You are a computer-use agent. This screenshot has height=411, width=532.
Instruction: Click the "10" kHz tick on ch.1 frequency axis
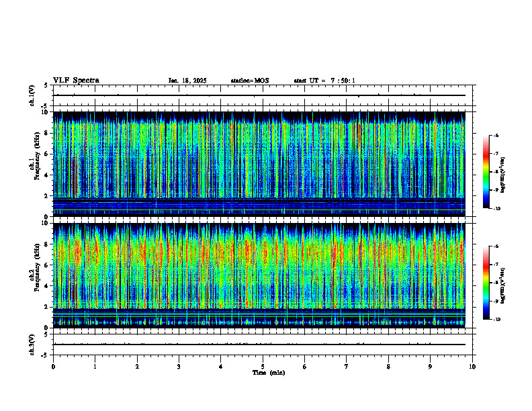[46, 112]
